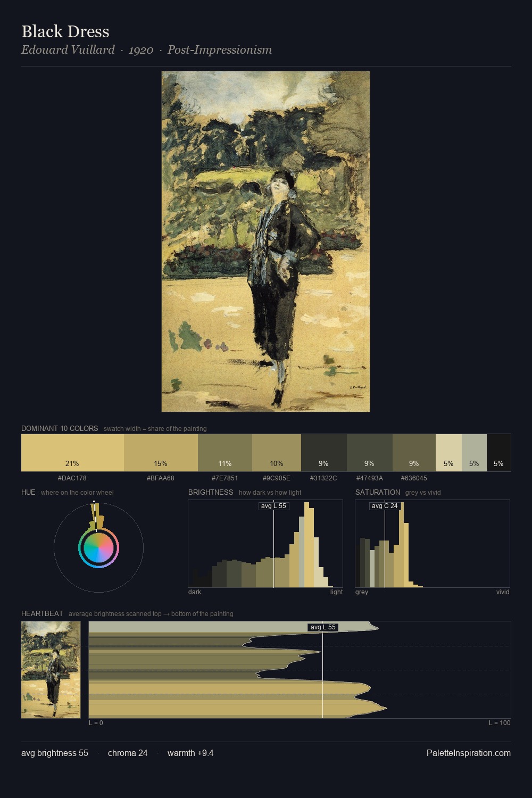Screen dimensions: 532x798
Task: Click 'warmth +9.4' in the footer
Action: (x=190, y=753)
